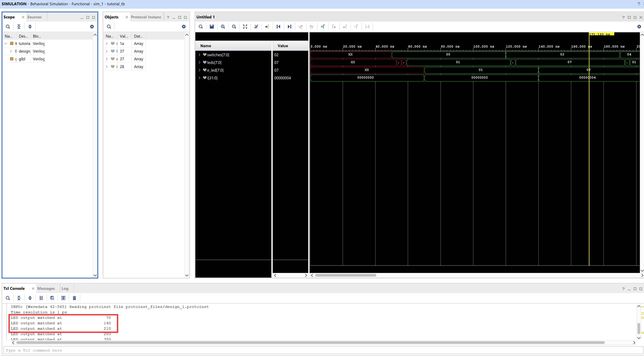The image size is (644, 356).
Task: Jump to last time in waveform
Action: pos(289,27)
